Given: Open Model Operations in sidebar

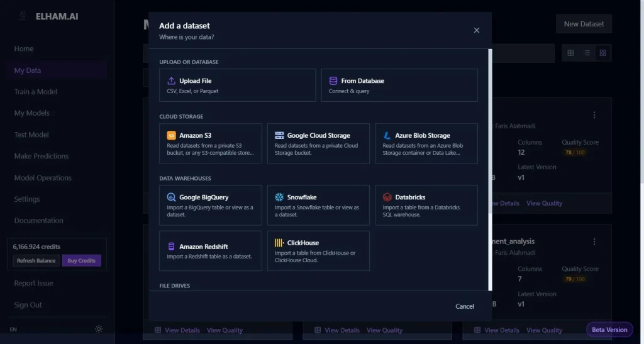Looking at the screenshot, I should pos(43,178).
